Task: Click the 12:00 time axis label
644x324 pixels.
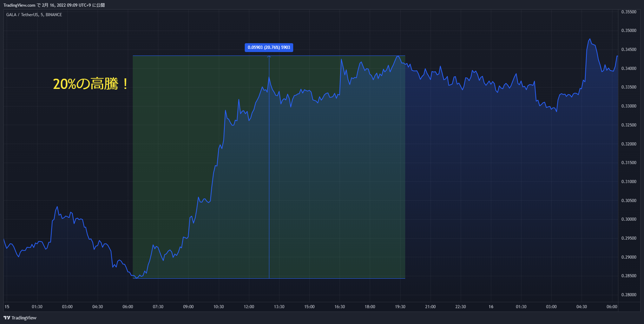Action: (x=249, y=307)
